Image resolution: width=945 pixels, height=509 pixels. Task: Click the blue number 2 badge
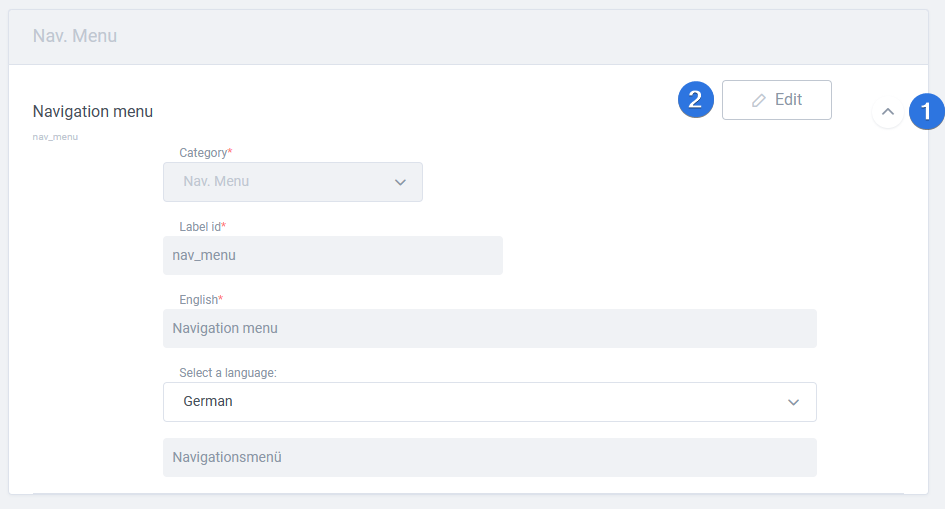695,99
